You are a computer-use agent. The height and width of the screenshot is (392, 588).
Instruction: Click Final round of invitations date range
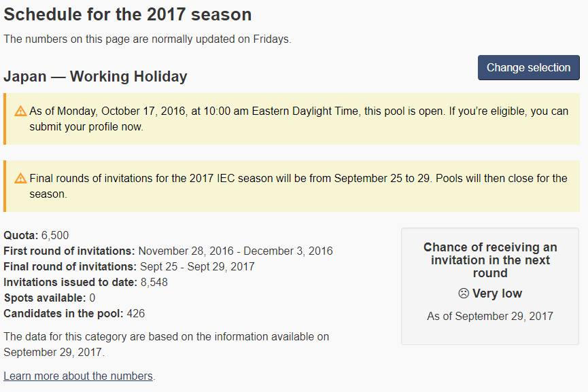[197, 267]
